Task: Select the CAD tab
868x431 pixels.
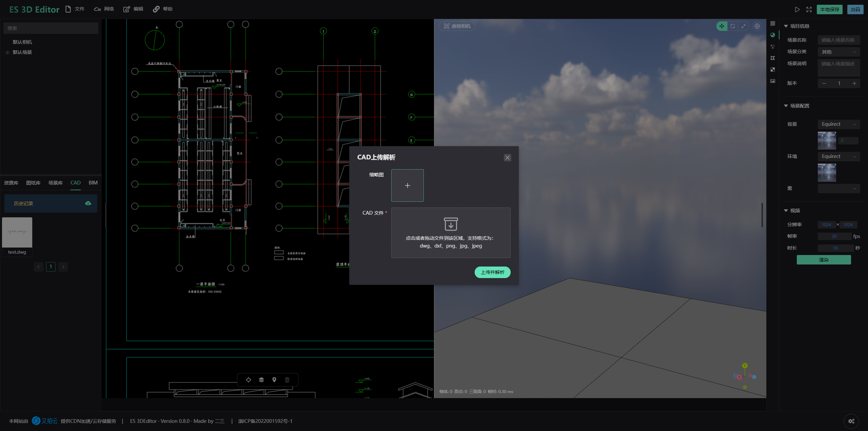Action: point(76,183)
